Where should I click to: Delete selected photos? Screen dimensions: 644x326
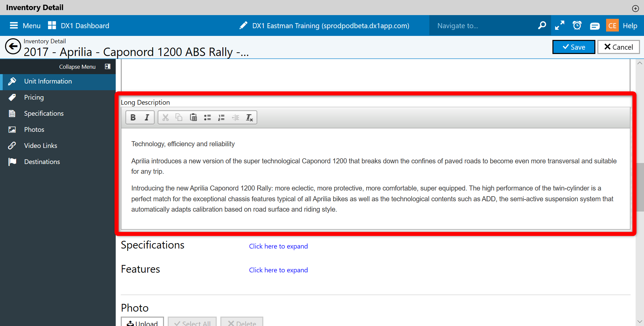point(242,322)
